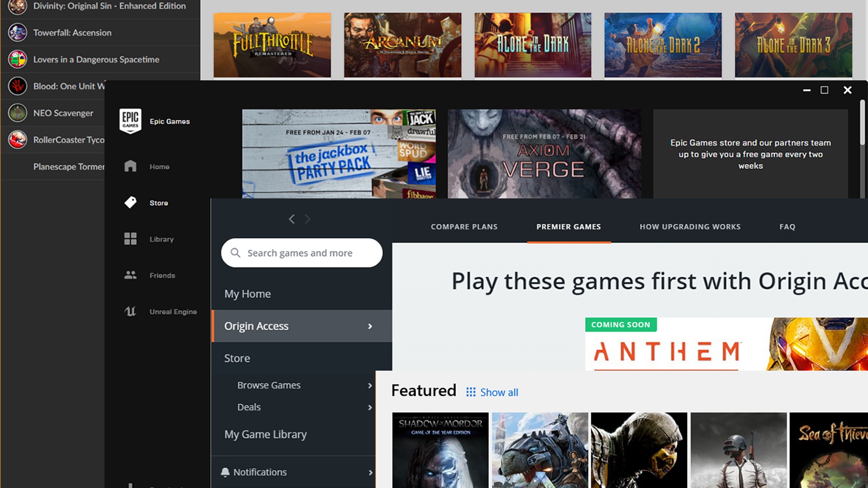Expand the Origin Access submenu arrow
This screenshot has height=488, width=868.
point(370,326)
